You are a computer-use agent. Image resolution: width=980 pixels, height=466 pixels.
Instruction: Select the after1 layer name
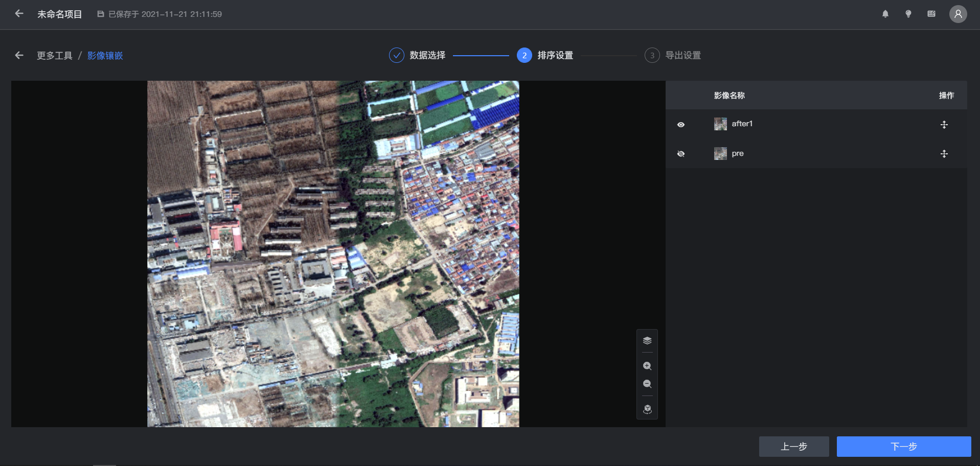[x=742, y=124]
